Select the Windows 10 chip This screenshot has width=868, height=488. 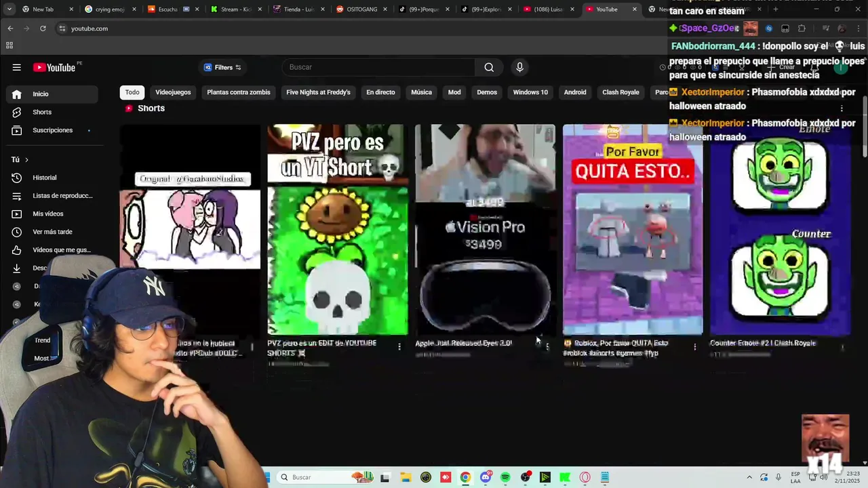tap(530, 92)
